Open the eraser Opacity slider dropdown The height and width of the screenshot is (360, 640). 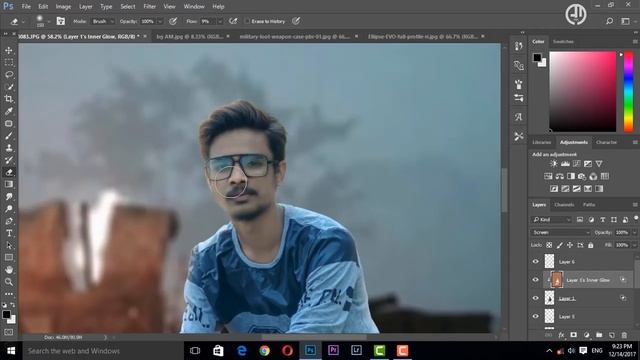point(160,21)
